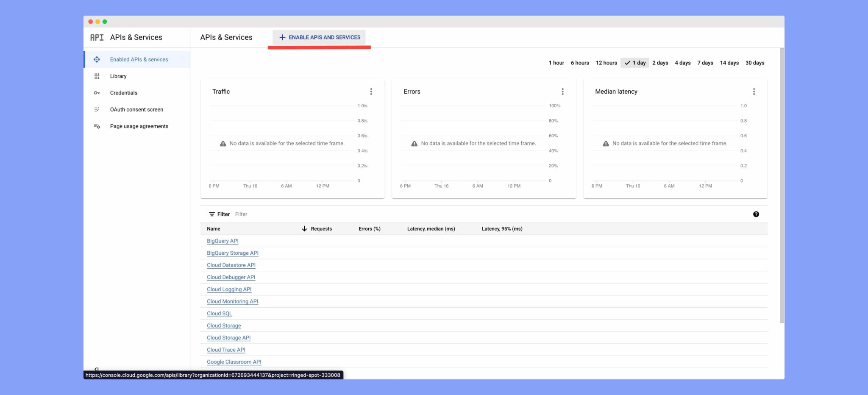
Task: Click the Page usage agreements icon
Action: click(97, 126)
